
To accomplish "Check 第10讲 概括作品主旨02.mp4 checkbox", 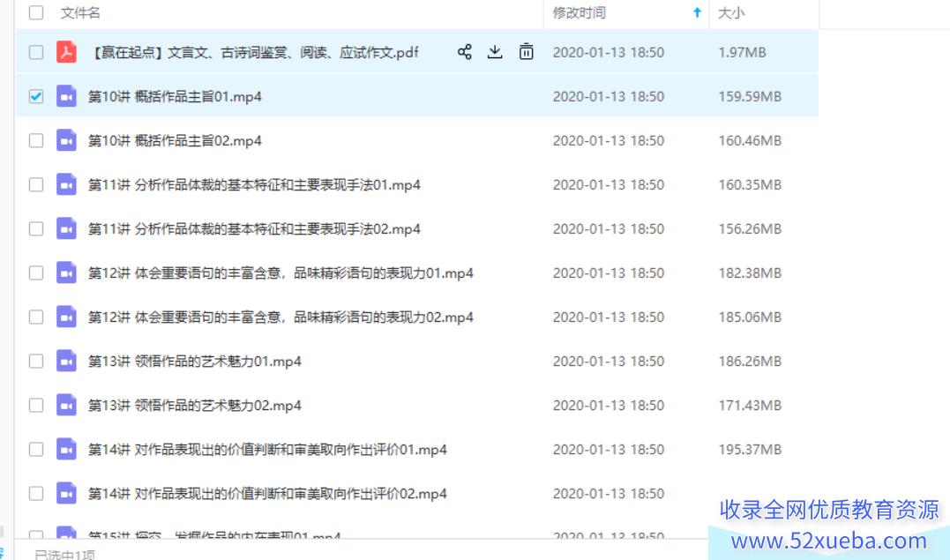I will pos(36,140).
